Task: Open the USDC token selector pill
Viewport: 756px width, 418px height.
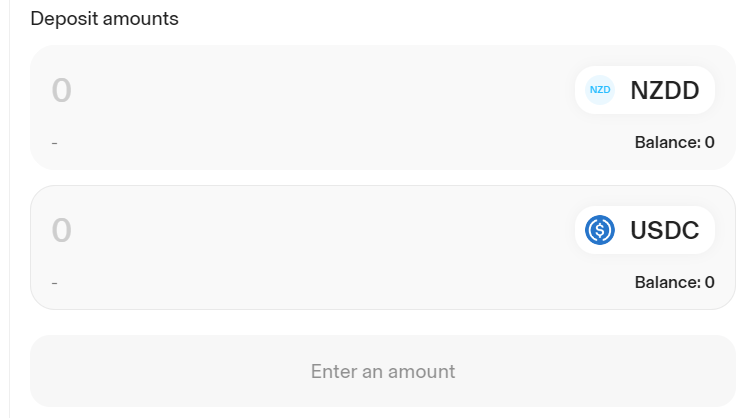Action: [x=645, y=230]
